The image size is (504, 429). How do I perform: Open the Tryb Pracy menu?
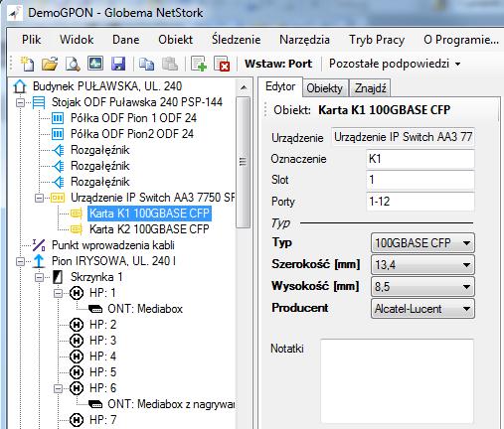377,40
